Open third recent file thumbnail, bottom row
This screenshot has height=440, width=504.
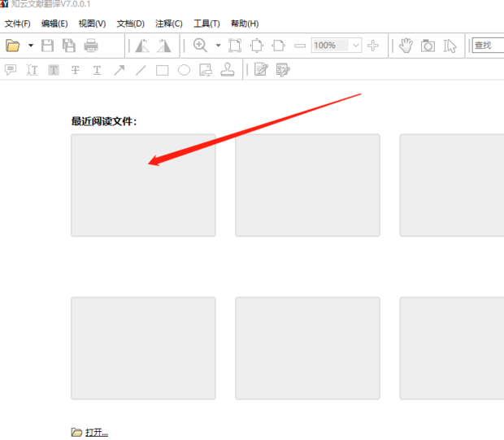click(452, 348)
